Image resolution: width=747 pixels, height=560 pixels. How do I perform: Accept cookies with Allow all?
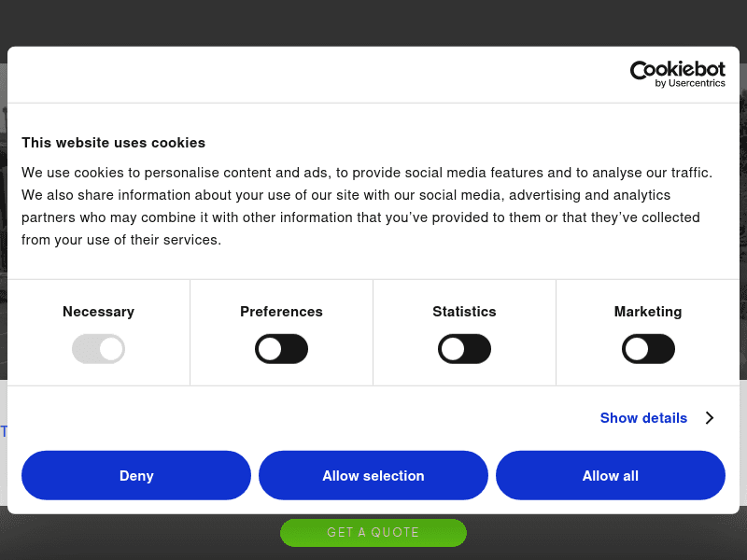pos(611,476)
